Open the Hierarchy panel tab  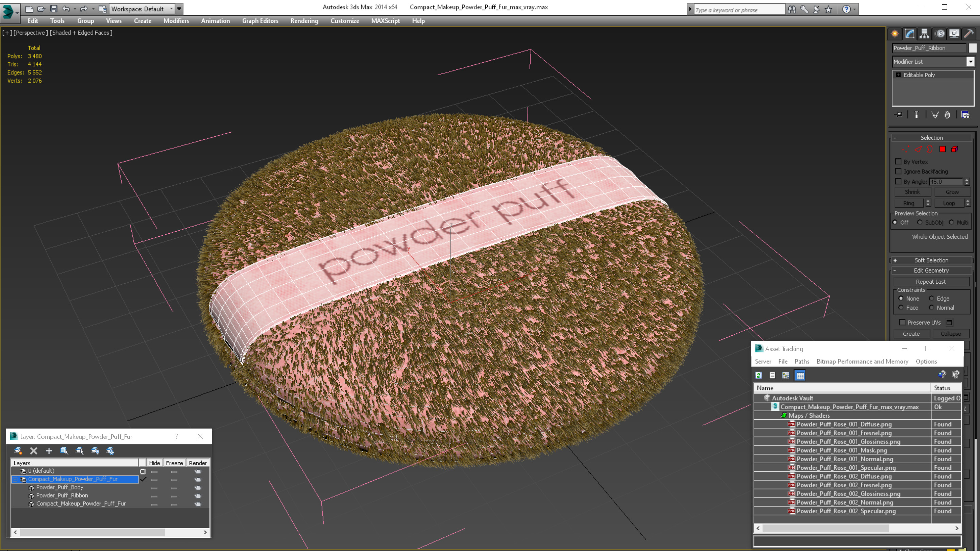(x=925, y=33)
